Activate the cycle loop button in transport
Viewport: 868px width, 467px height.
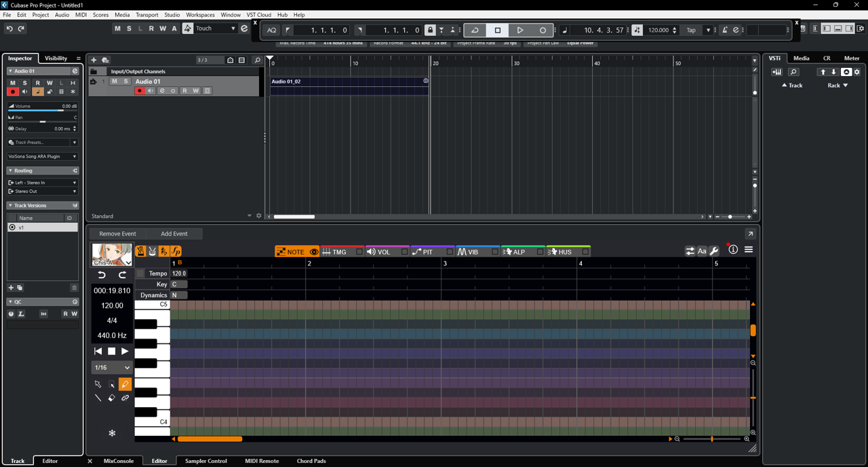[x=475, y=30]
